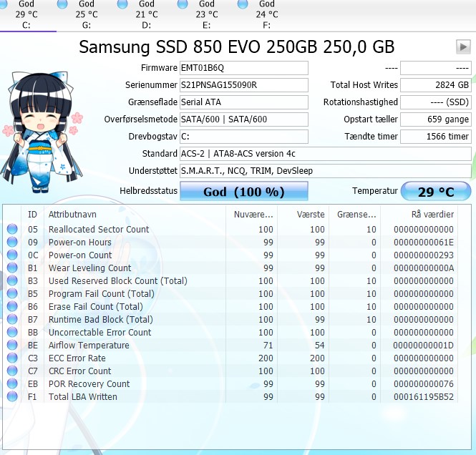Click the status orb next to Power-on Hours

(12, 242)
